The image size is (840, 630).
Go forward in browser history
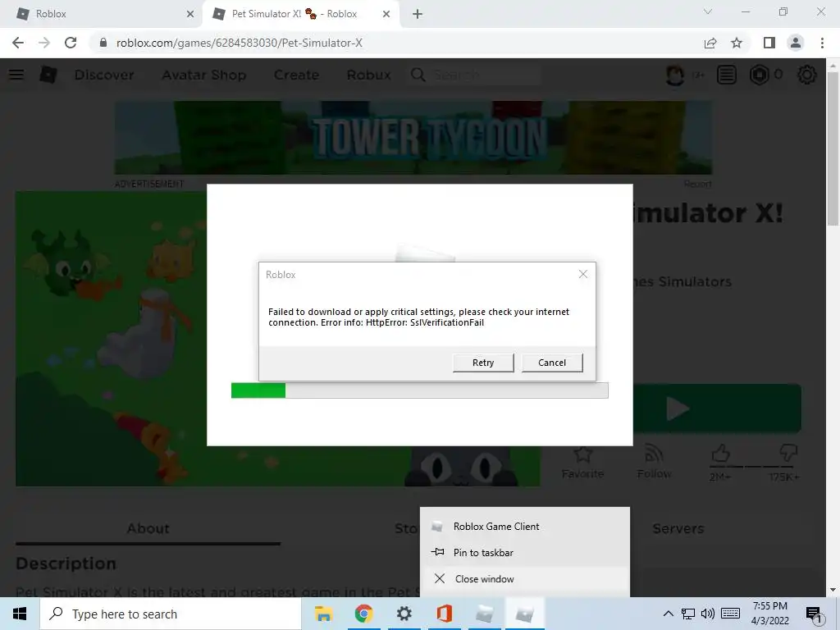coord(44,43)
